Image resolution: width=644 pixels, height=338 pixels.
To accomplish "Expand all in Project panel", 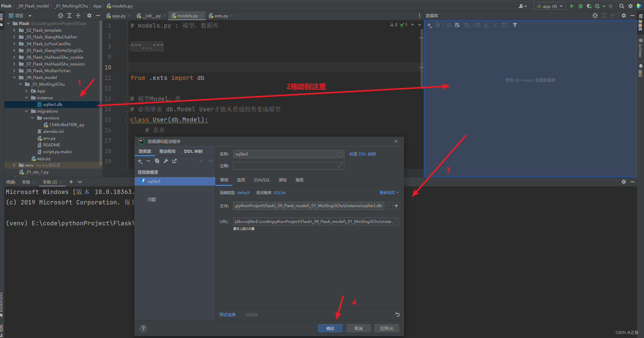I will 69,16.
